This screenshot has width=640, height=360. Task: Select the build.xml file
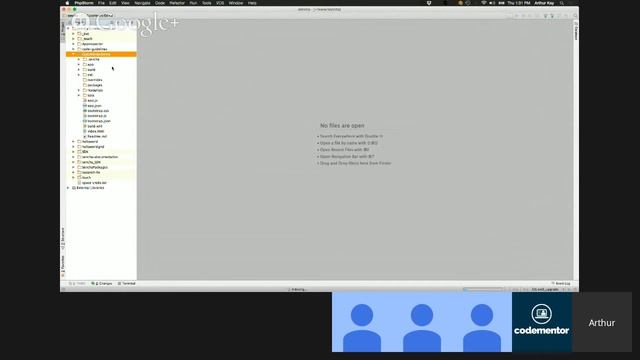pos(95,126)
